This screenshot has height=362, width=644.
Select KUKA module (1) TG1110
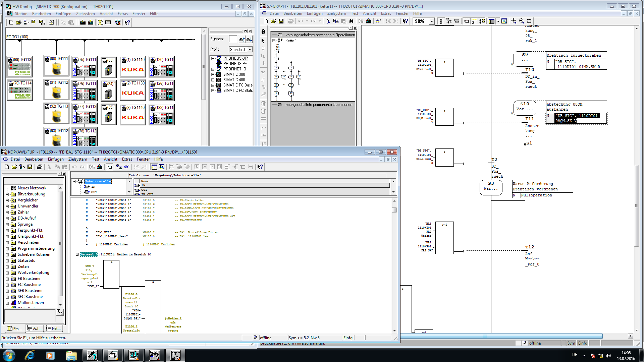[133, 67]
